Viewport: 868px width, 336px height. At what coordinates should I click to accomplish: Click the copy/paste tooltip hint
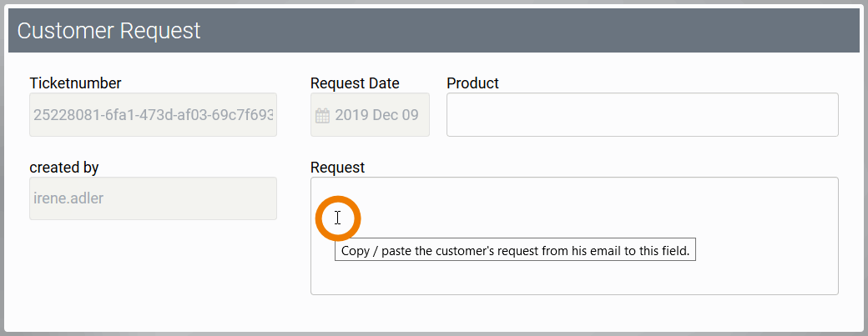515,250
